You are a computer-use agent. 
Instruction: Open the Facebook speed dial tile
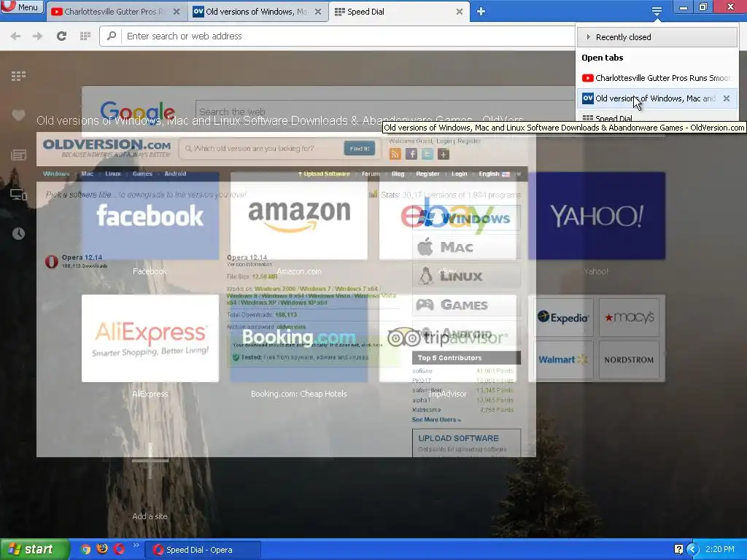[x=150, y=216]
